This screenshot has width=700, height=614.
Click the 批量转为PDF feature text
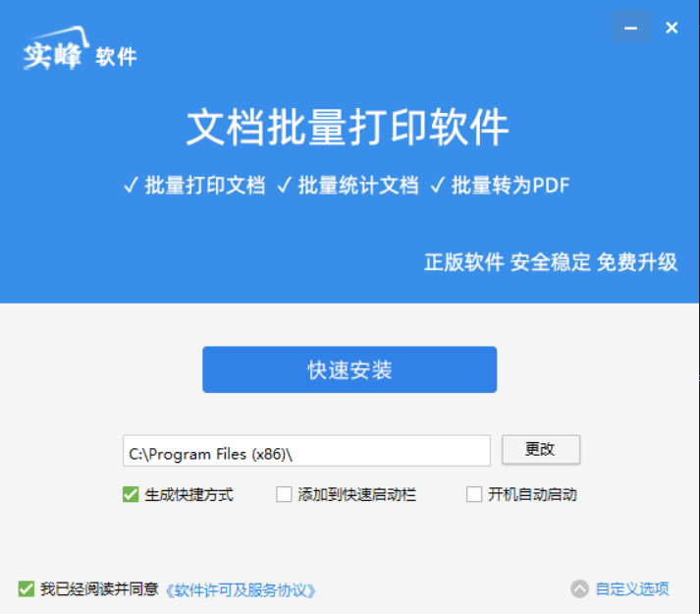(511, 185)
